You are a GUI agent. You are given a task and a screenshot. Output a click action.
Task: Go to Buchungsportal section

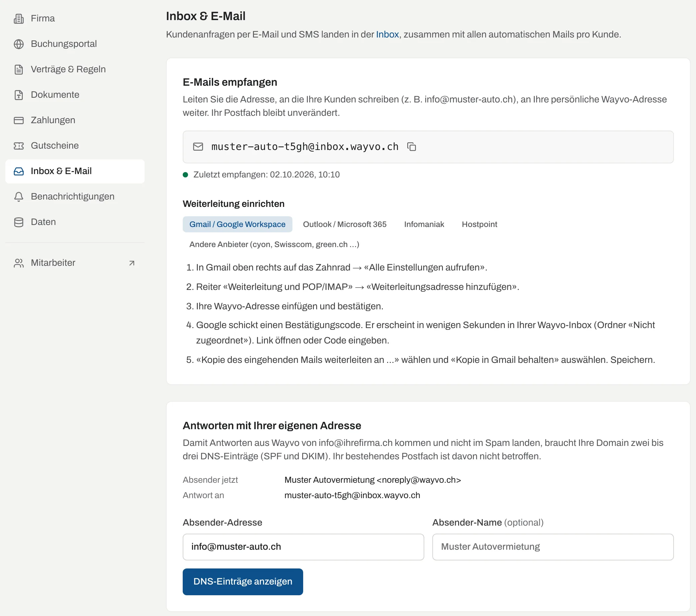[x=75, y=44]
